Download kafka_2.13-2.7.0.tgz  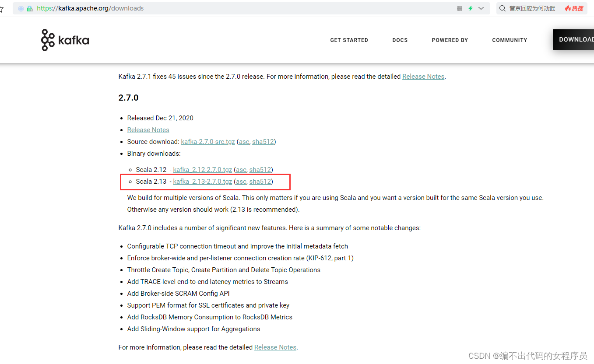(203, 182)
